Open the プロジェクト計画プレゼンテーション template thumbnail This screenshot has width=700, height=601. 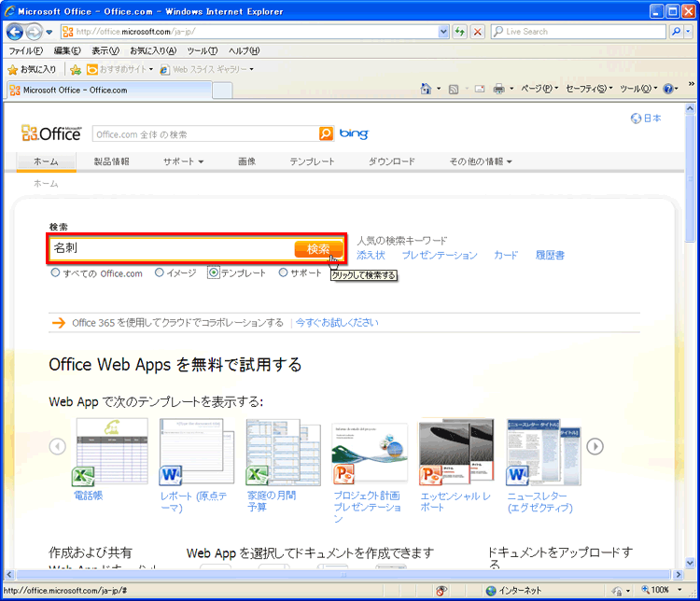pyautogui.click(x=371, y=454)
